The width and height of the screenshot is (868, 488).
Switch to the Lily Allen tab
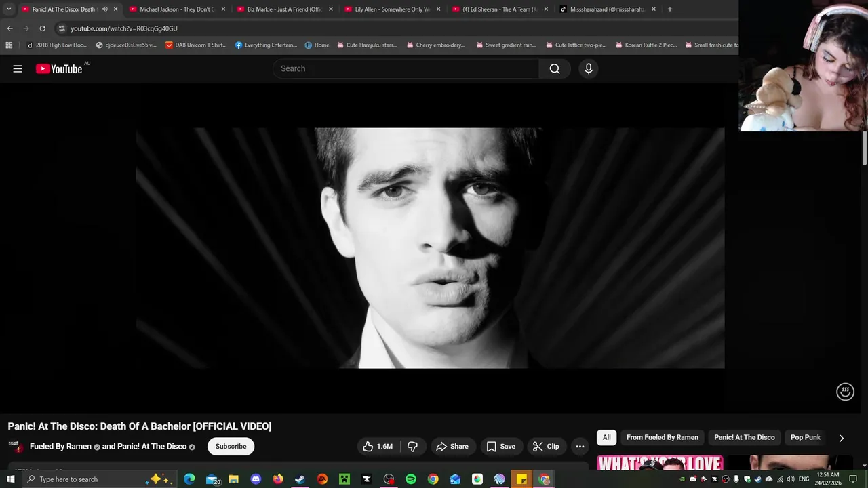click(392, 9)
